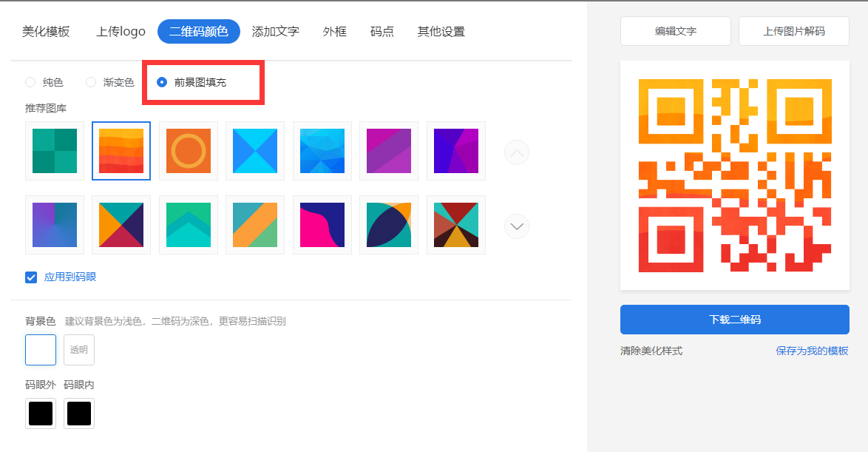Select the deep blue-violet polygon fill image
This screenshot has height=452, width=868.
pyautogui.click(x=456, y=151)
